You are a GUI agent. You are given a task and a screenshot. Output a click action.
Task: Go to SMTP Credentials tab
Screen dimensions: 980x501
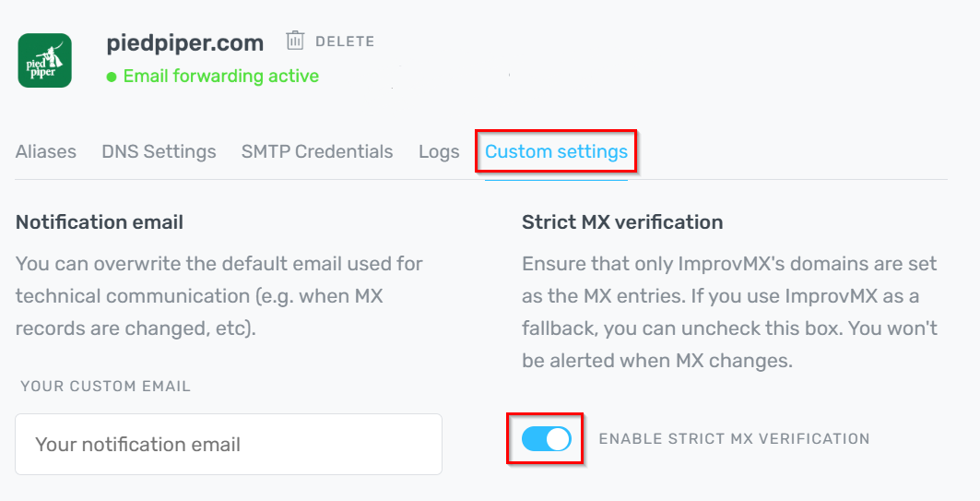(317, 152)
